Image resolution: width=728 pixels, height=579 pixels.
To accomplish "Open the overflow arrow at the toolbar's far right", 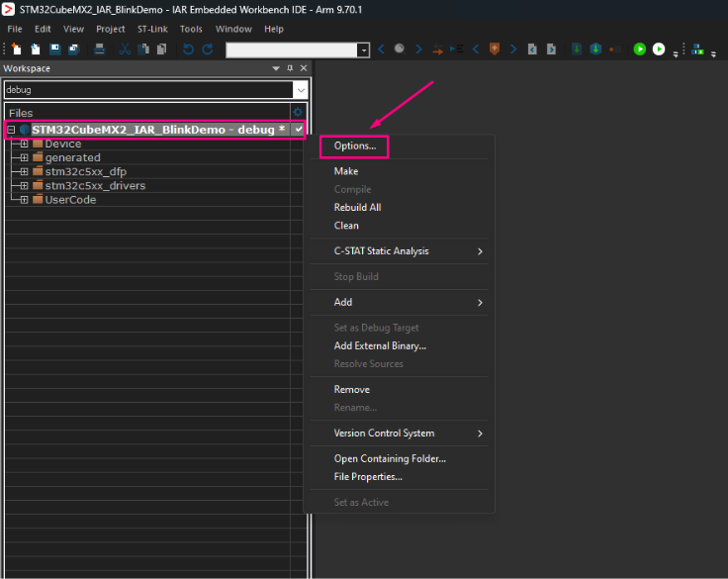I will coord(713,54).
